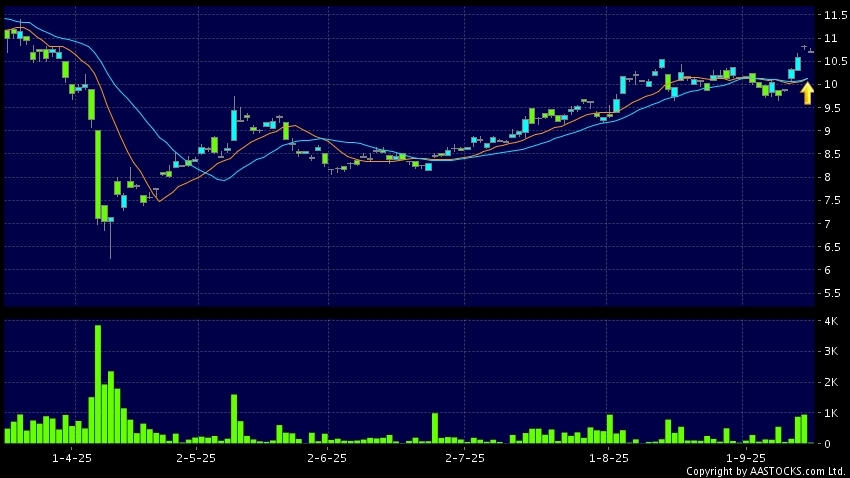Select the "9" price axis label
The image size is (850, 478).
tap(827, 131)
